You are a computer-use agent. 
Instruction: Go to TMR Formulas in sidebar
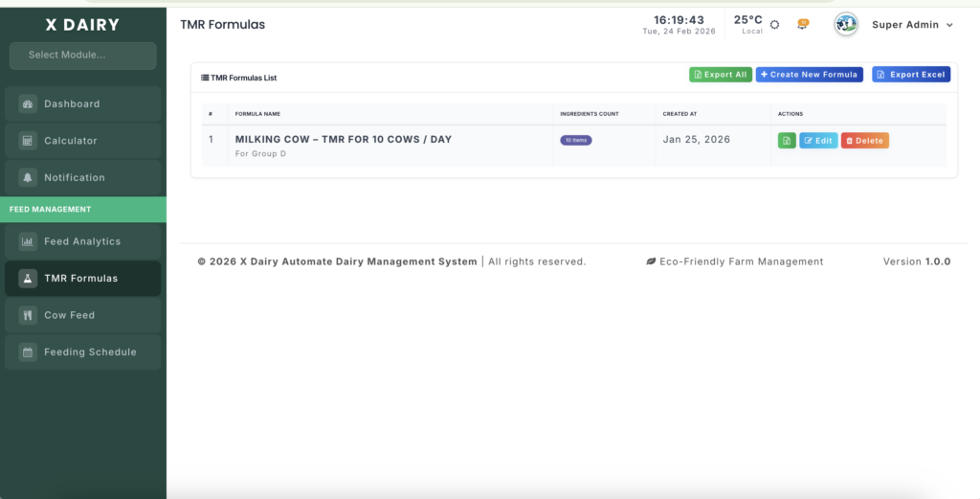[82, 279]
